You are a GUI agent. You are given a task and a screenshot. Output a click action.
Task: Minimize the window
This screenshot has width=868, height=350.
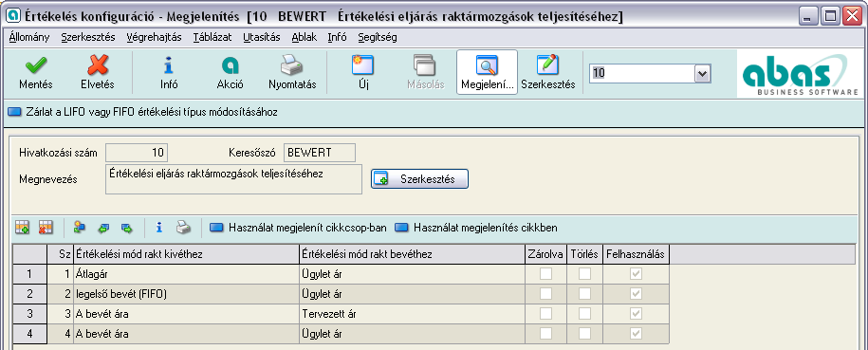point(809,17)
